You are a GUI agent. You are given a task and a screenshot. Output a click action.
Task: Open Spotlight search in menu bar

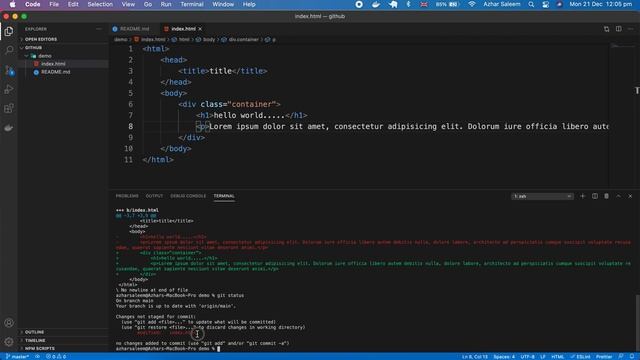coord(531,4)
